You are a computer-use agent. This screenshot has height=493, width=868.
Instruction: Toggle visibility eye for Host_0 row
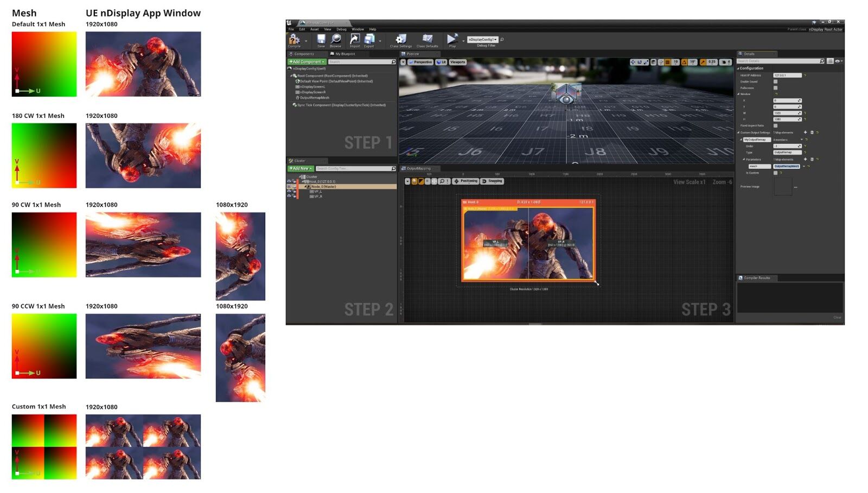(x=289, y=181)
